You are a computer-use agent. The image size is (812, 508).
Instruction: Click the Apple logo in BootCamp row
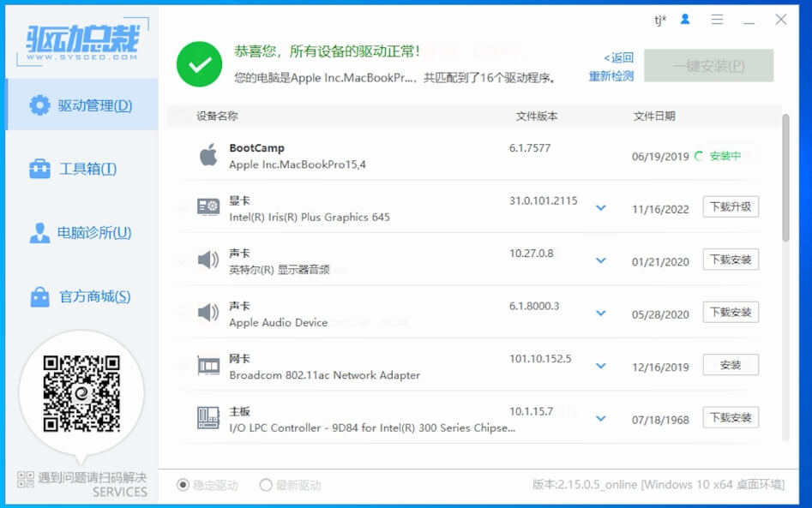coord(208,155)
